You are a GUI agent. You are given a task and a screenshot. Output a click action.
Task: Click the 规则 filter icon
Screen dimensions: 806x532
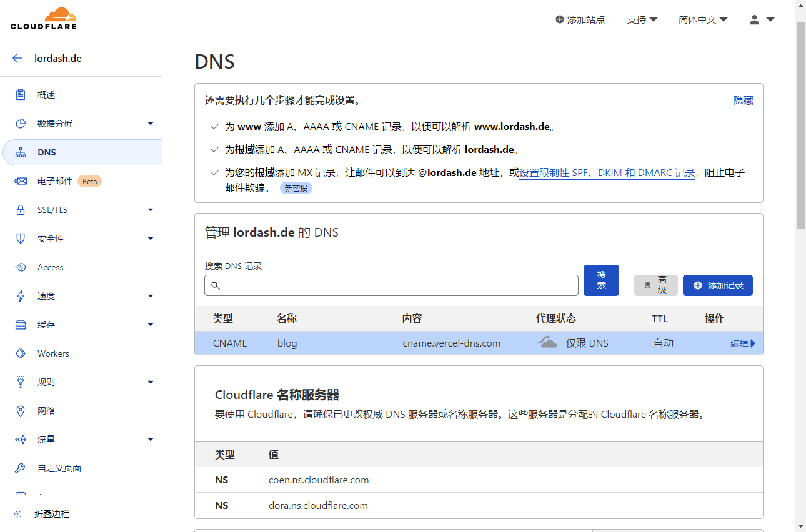click(21, 382)
